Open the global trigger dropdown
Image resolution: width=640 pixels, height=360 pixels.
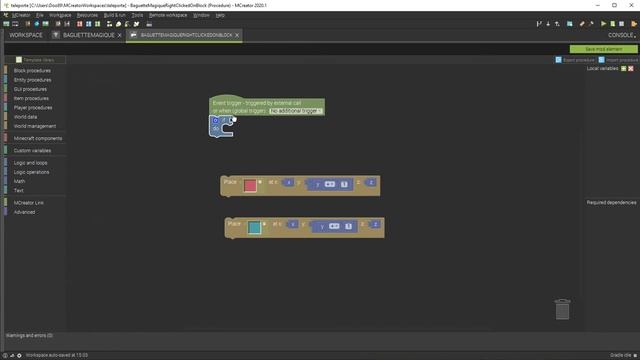click(296, 111)
